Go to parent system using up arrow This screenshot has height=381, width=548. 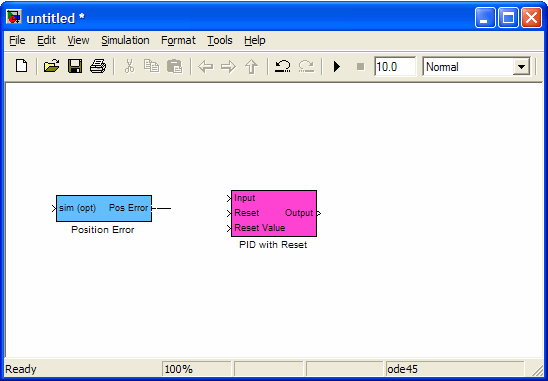252,66
